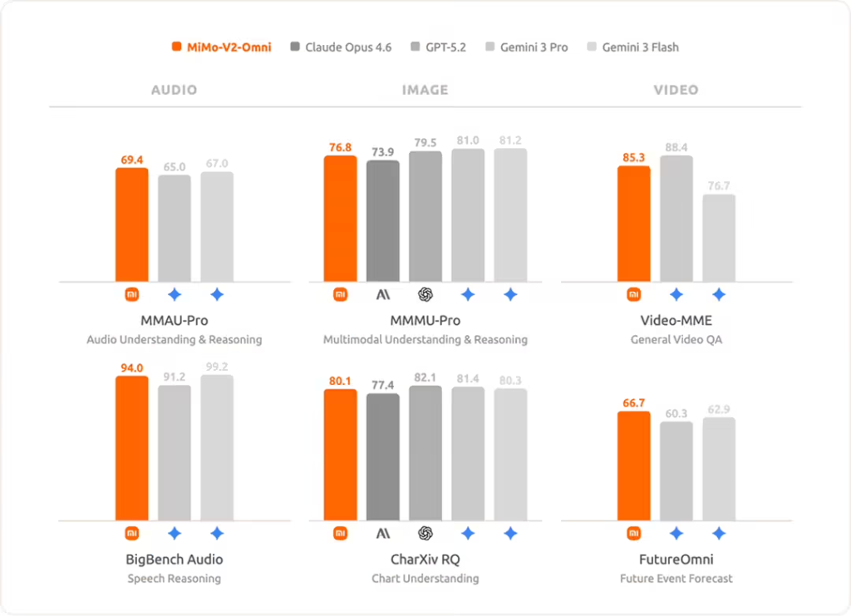Click the GPT-5.2 legend label

point(445,47)
